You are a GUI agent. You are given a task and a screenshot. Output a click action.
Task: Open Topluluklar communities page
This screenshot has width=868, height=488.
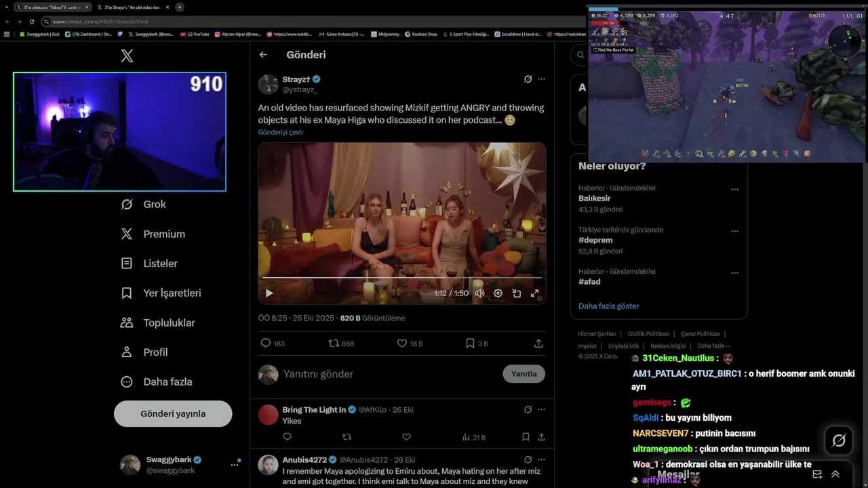point(157,323)
